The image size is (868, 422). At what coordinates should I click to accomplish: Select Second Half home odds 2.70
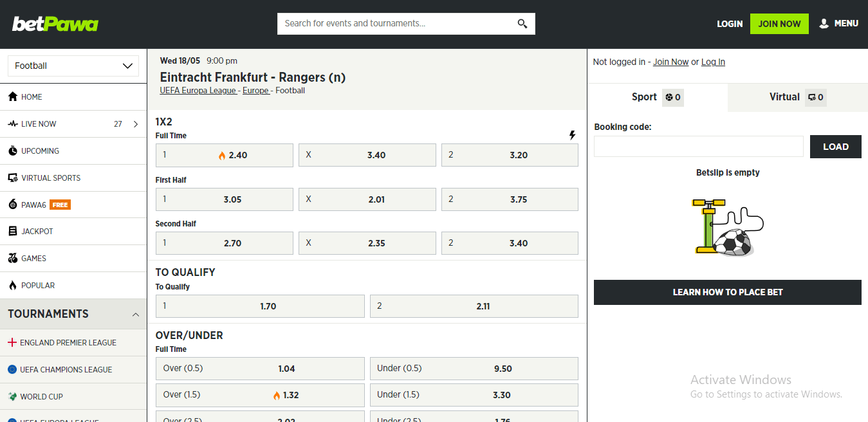point(225,243)
